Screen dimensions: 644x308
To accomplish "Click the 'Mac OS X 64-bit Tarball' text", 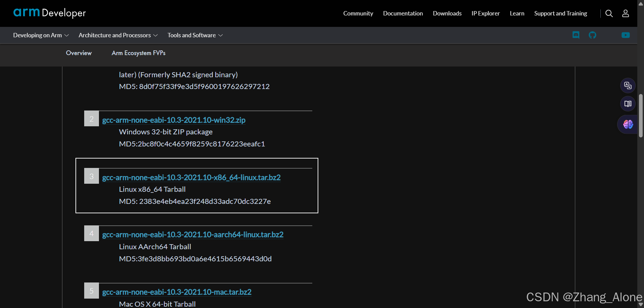I will (x=157, y=304).
